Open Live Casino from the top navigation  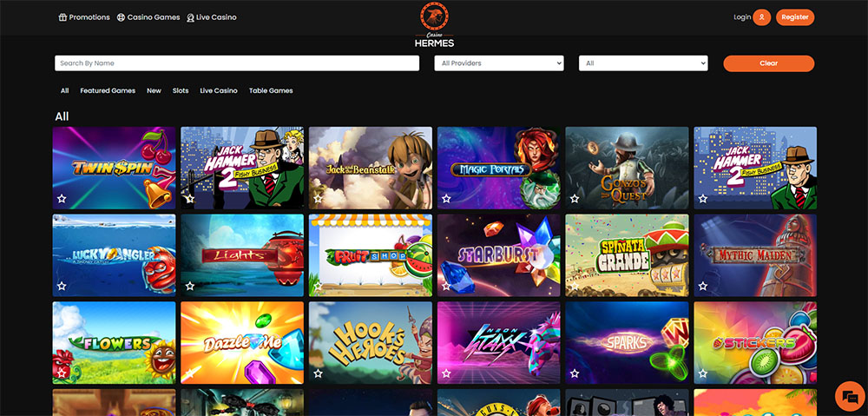[212, 17]
